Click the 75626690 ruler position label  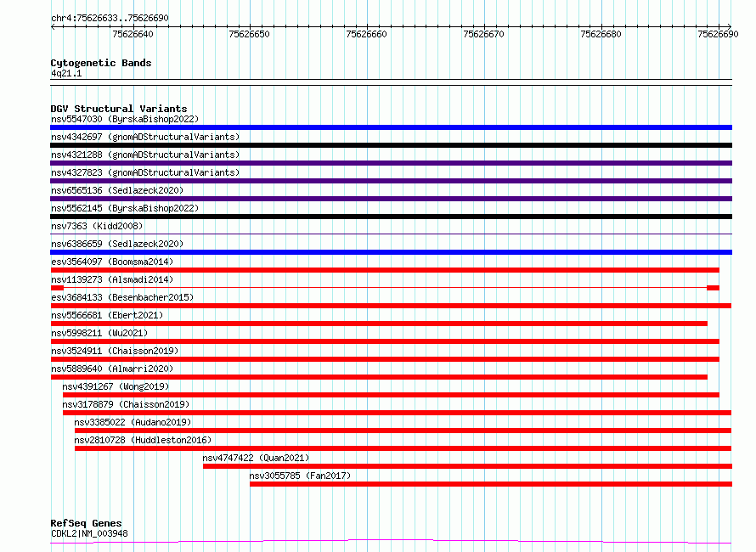point(718,34)
